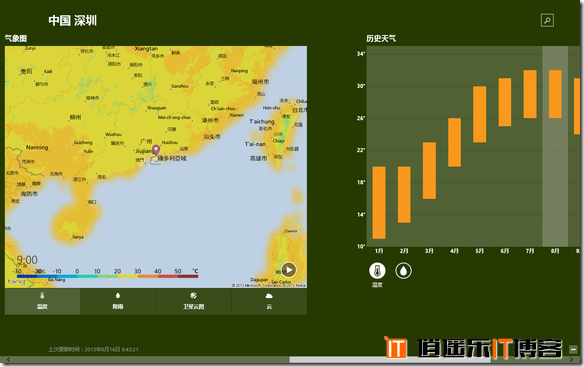Play the weather map animation

pyautogui.click(x=289, y=270)
